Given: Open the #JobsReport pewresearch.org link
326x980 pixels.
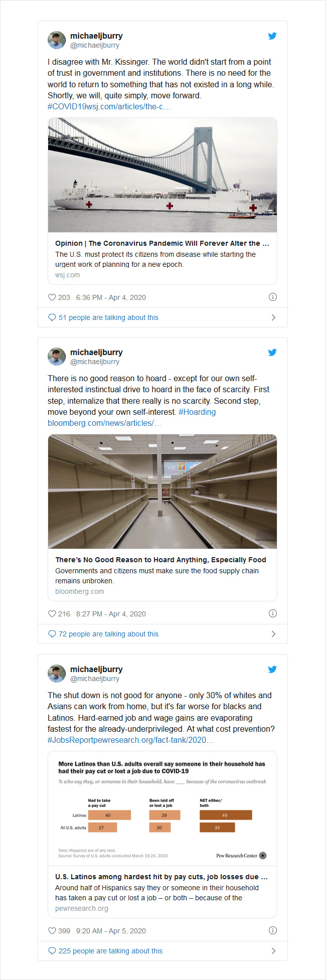Looking at the screenshot, I should (x=130, y=740).
